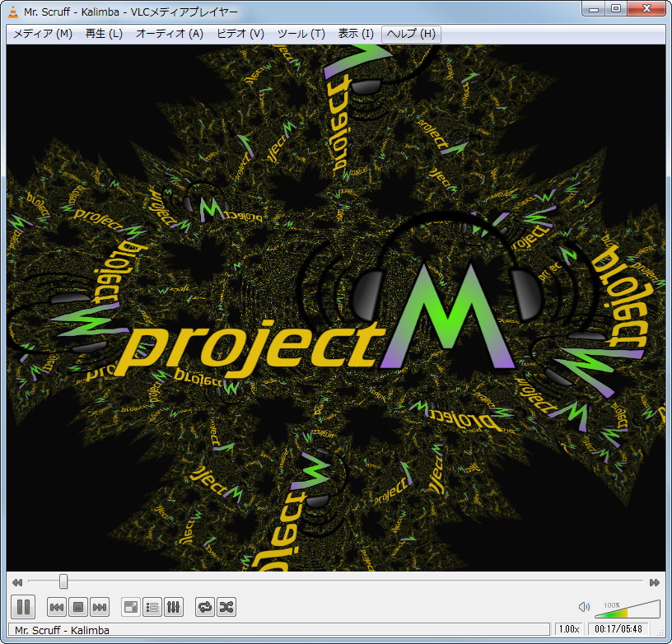Open the メディア menu
Viewport: 672px width, 644px height.
(42, 34)
